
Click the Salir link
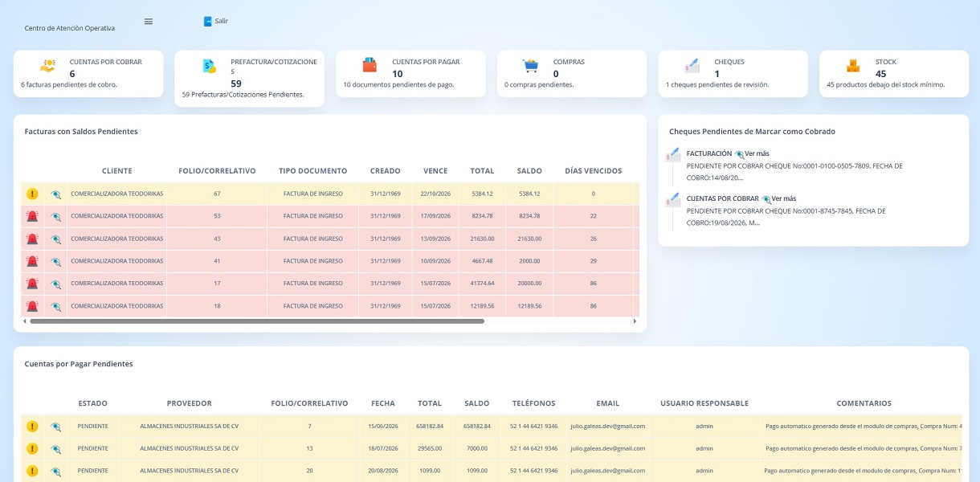point(222,21)
